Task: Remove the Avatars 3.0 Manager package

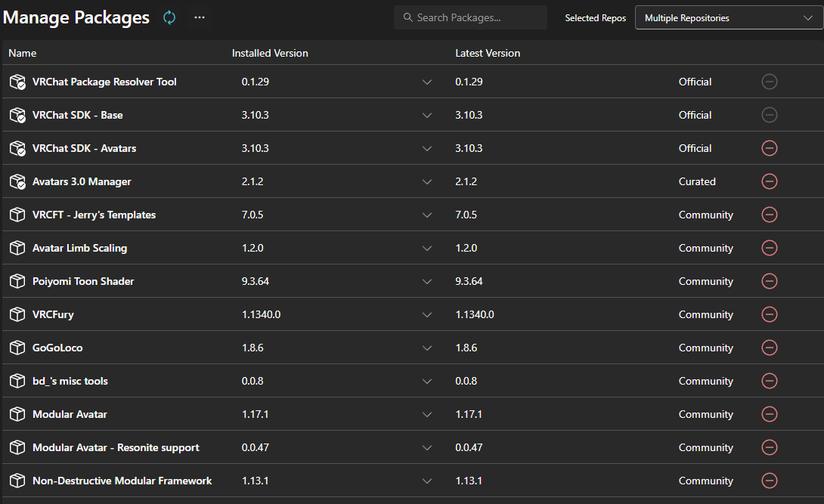Action: 770,181
